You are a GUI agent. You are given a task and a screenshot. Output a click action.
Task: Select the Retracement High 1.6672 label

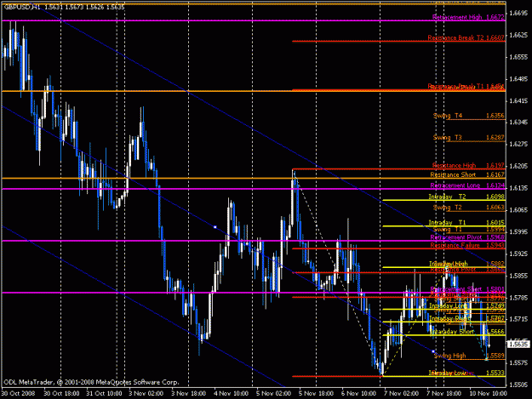coord(468,17)
